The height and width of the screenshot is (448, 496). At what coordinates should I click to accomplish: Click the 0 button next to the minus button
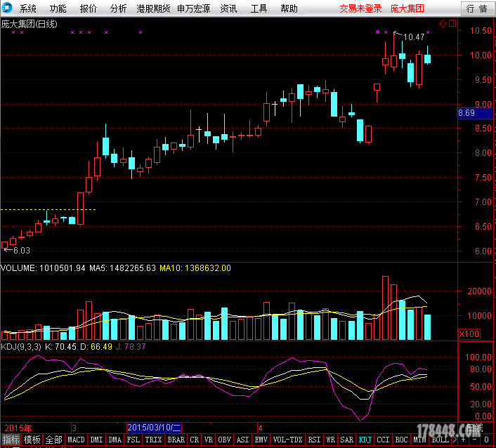click(486, 440)
